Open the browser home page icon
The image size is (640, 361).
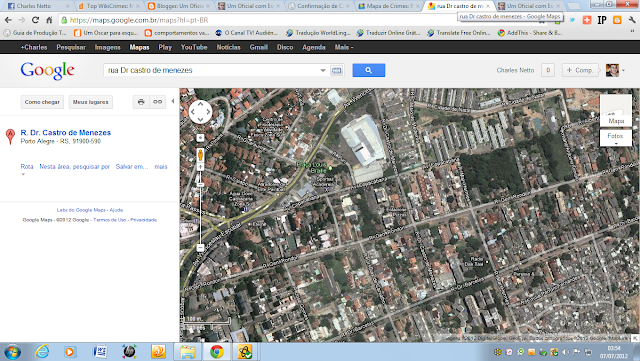tap(49, 20)
